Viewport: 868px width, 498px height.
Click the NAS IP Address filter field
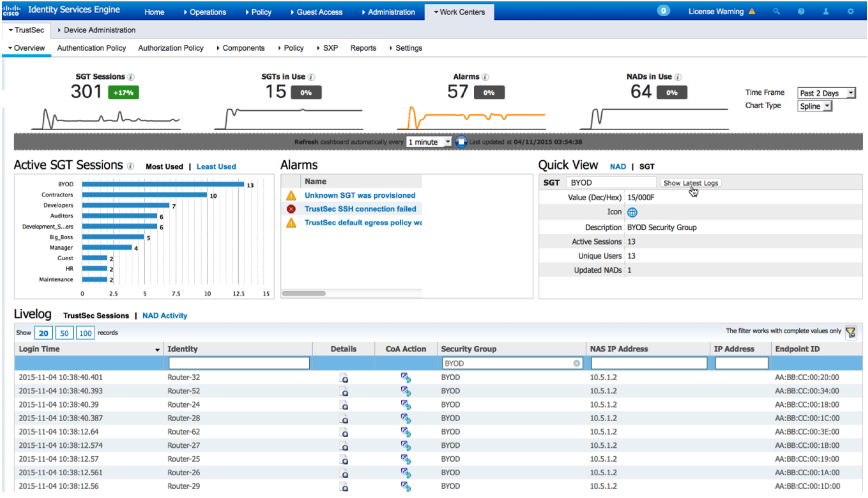click(x=649, y=363)
